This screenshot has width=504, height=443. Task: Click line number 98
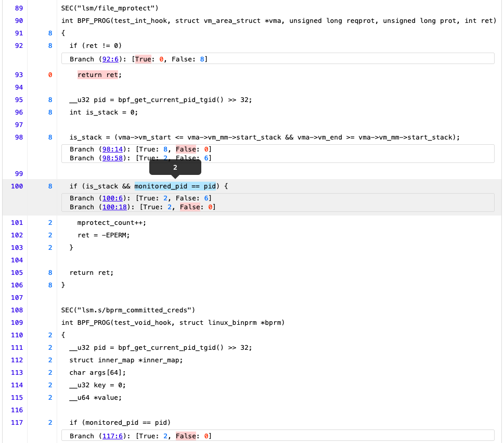[x=19, y=137]
